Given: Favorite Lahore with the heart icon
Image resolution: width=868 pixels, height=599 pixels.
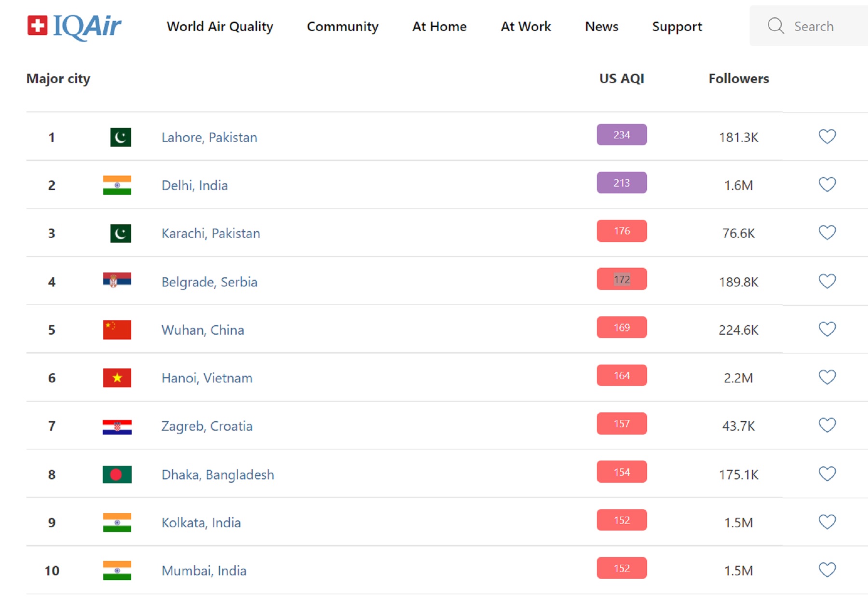Looking at the screenshot, I should (827, 137).
